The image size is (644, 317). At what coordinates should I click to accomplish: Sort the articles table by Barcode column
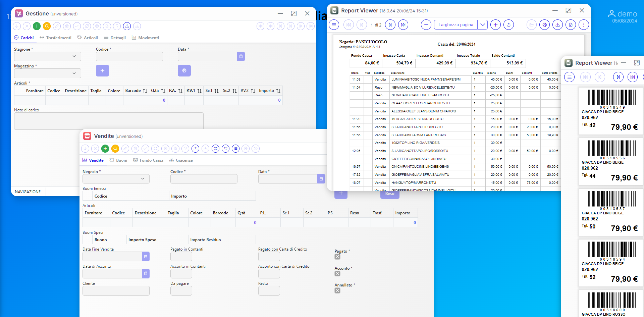click(x=145, y=91)
